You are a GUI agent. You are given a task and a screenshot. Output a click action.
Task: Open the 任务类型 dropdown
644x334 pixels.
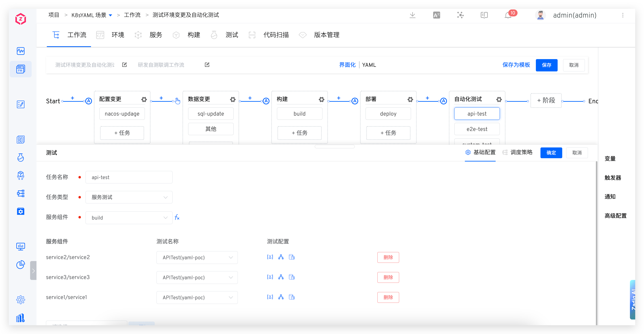coord(129,197)
